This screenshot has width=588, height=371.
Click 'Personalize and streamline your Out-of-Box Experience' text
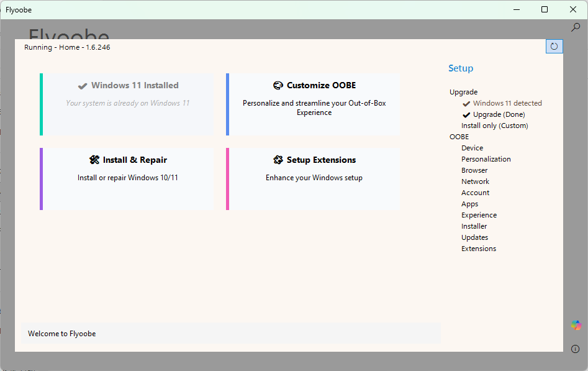tap(314, 108)
